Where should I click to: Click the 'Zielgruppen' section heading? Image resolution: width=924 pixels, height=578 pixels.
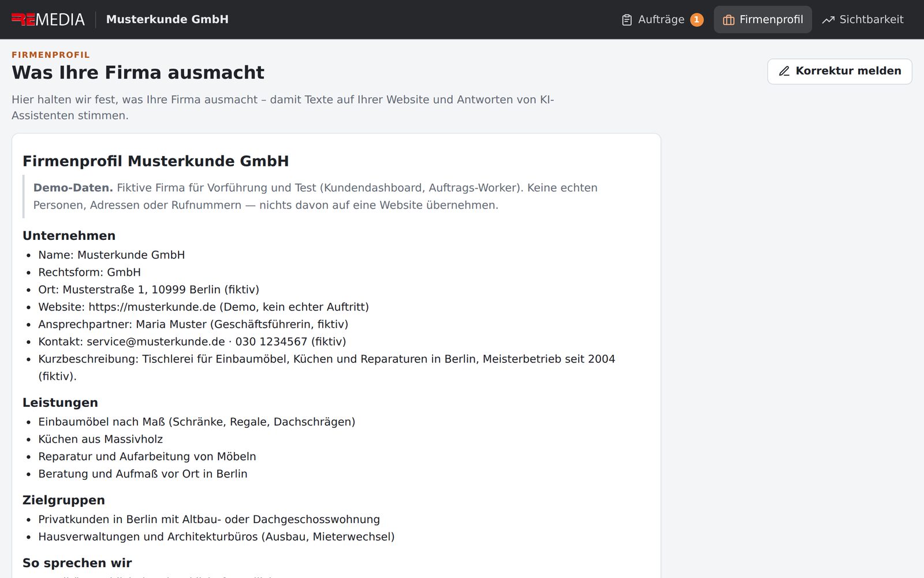point(64,500)
